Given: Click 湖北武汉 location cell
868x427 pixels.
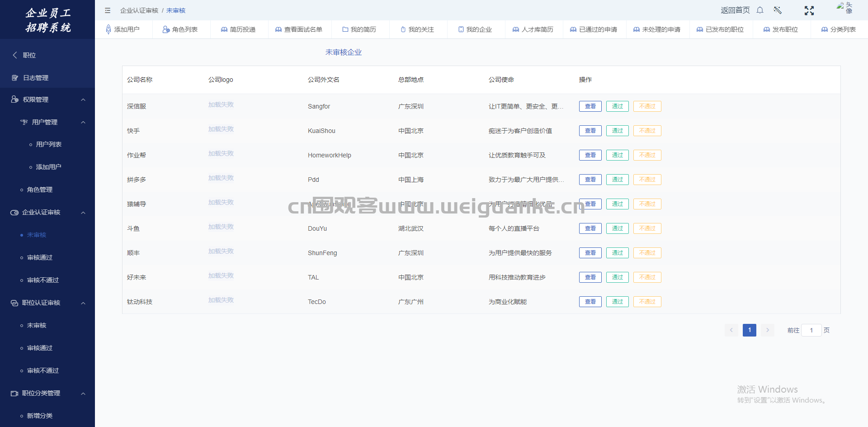Looking at the screenshot, I should [411, 228].
